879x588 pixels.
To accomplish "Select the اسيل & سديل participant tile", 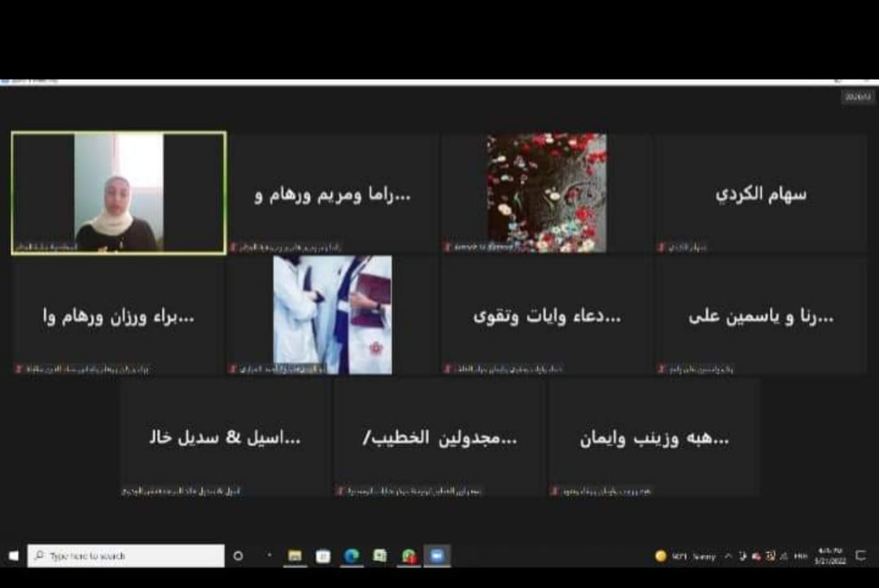I will pyautogui.click(x=225, y=438).
